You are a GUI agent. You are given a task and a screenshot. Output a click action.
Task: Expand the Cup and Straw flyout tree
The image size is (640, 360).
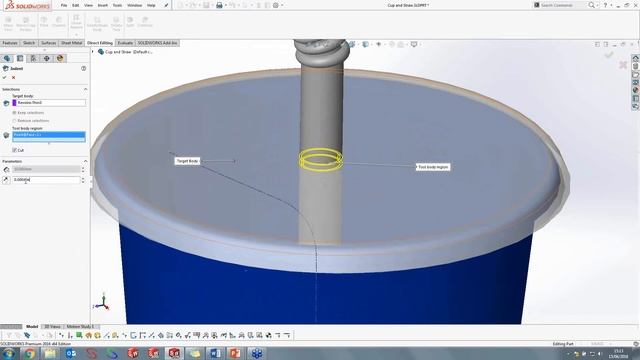point(93,52)
